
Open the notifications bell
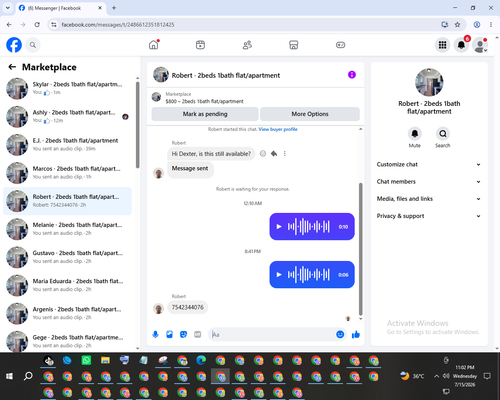461,45
